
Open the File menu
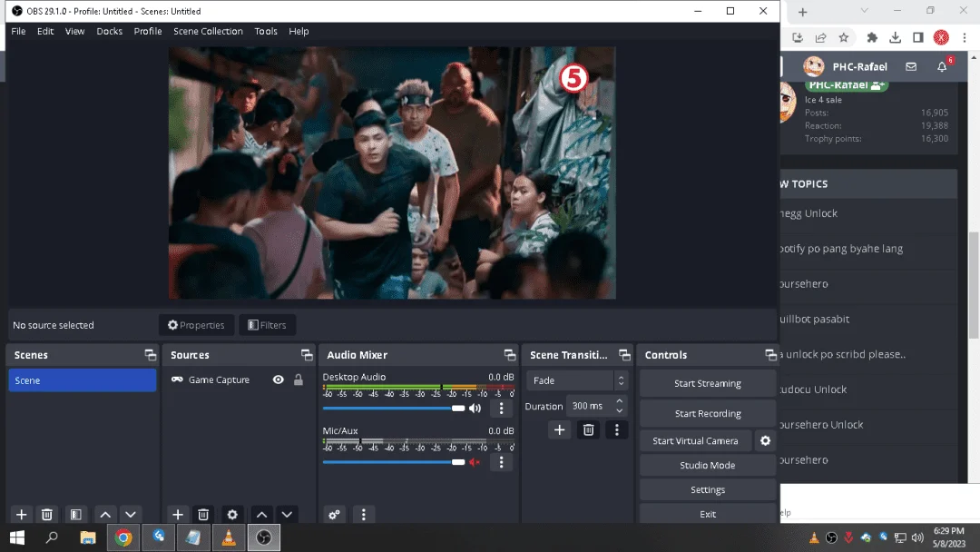click(18, 31)
